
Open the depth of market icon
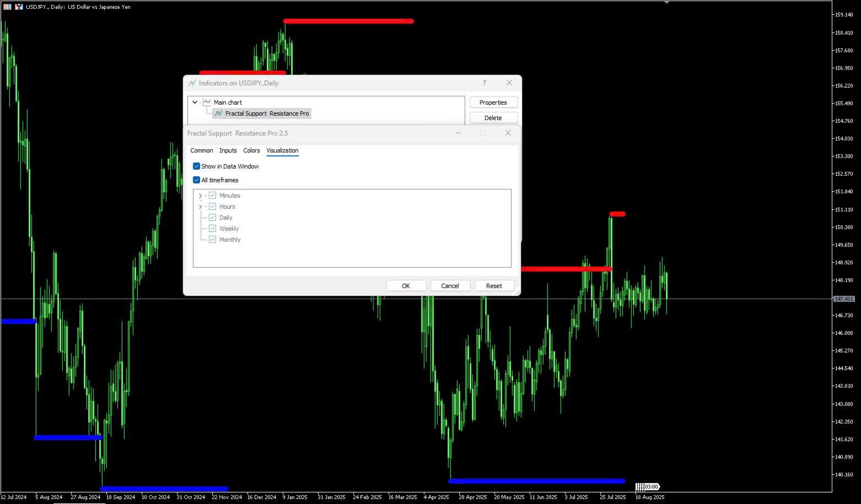[x=19, y=7]
